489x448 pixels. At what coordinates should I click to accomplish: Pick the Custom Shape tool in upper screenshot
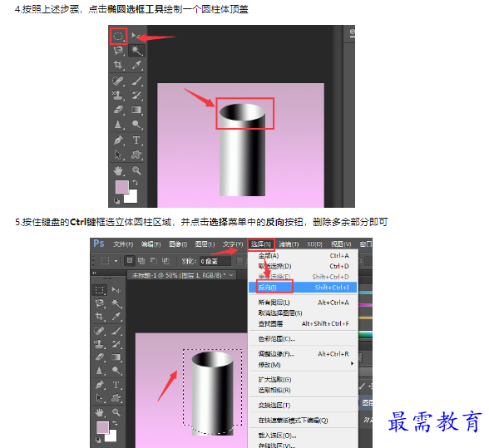tap(136, 155)
